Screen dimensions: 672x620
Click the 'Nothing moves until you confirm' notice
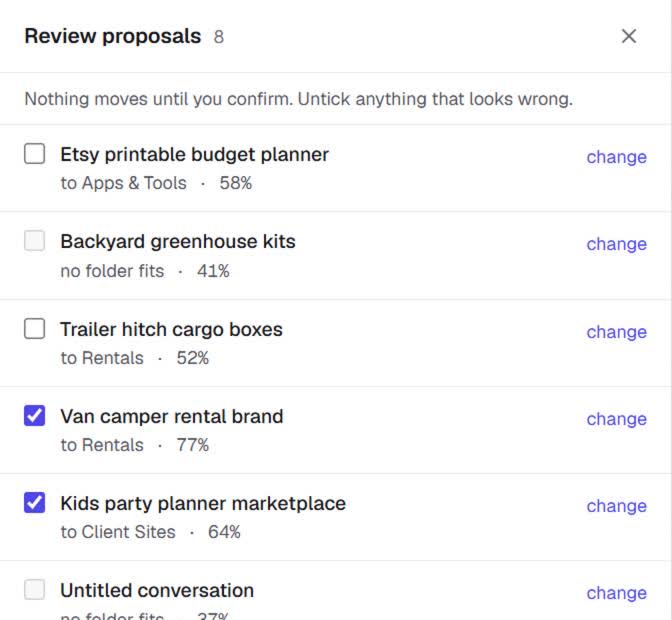coord(299,99)
